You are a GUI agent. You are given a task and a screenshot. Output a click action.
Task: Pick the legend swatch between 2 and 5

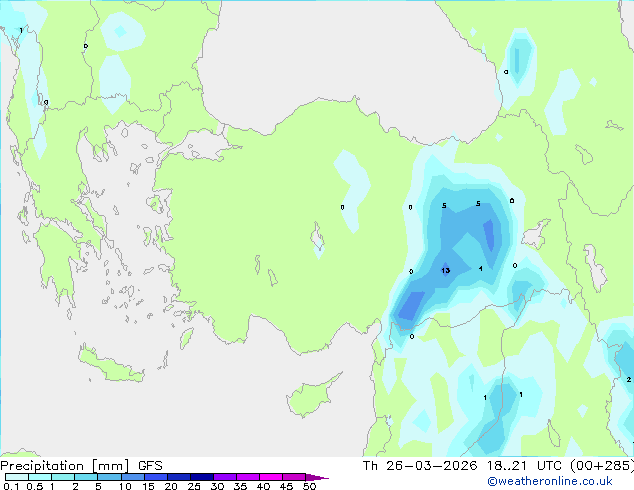pos(86,477)
